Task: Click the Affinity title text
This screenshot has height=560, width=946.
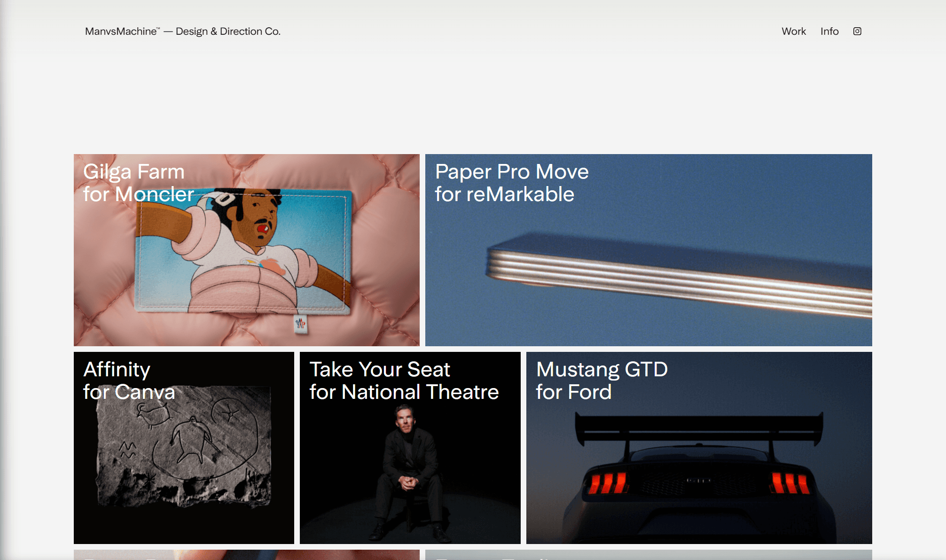Action: click(x=117, y=370)
